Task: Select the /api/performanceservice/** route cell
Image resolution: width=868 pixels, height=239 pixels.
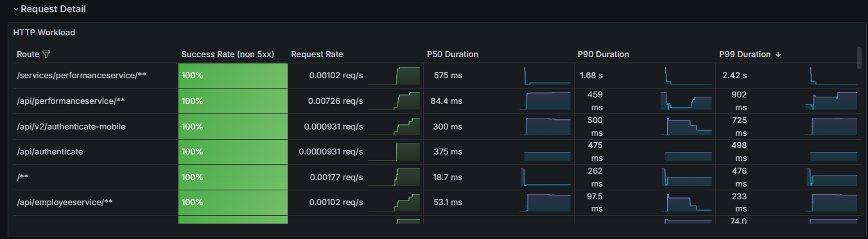Action: (71, 101)
